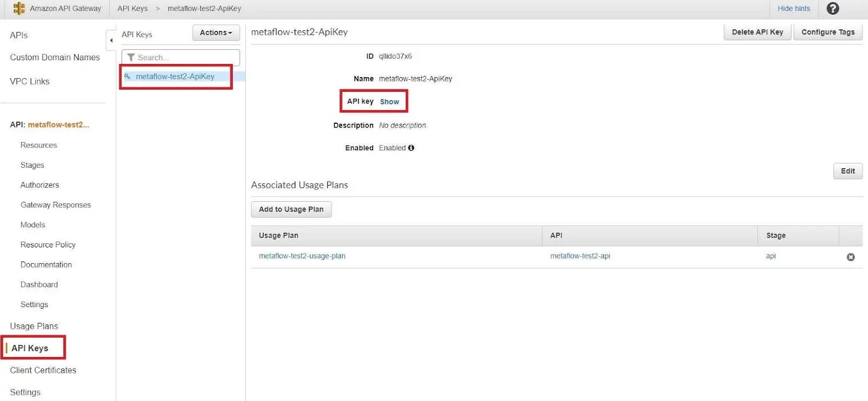868x401 pixels.
Task: Click the Associated Usage Plans heading
Action: 299,185
